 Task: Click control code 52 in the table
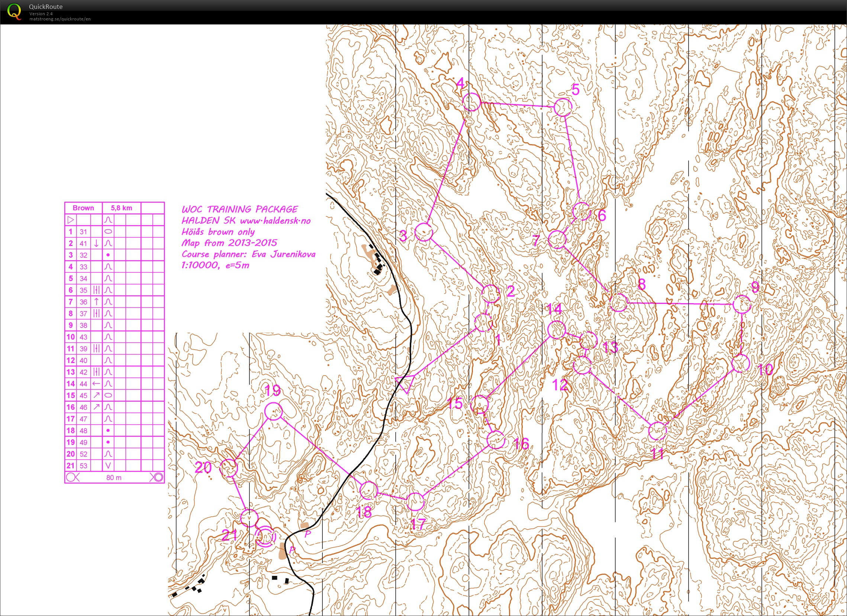[x=83, y=454]
